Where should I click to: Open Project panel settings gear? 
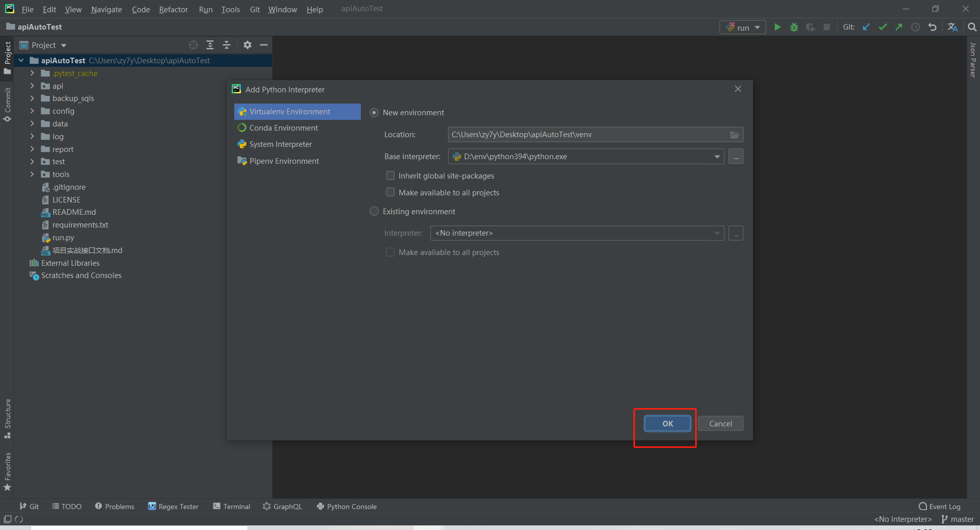(248, 45)
